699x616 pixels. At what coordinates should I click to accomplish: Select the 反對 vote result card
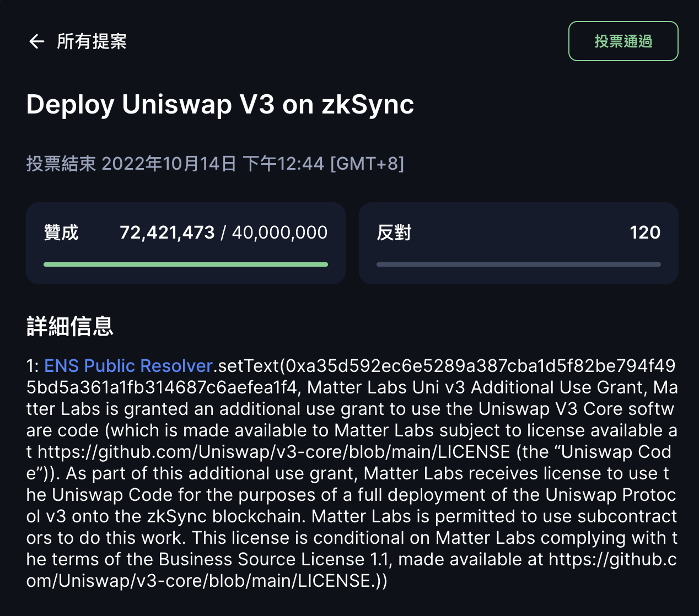[518, 243]
